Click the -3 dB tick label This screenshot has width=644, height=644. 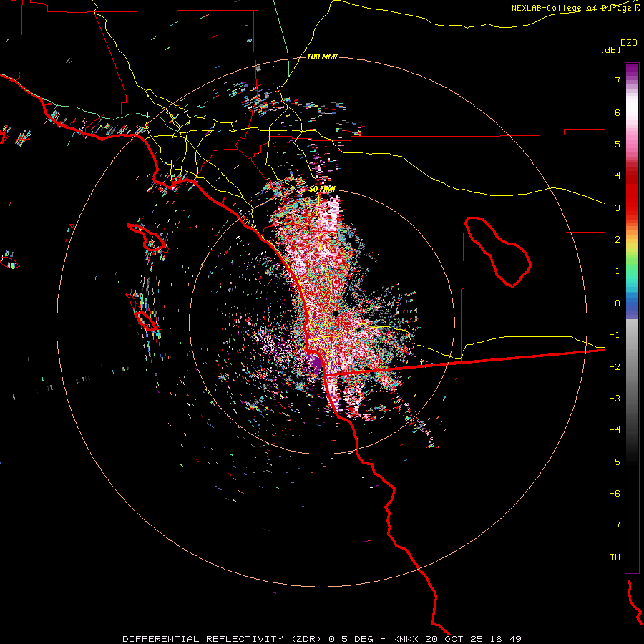pos(615,399)
